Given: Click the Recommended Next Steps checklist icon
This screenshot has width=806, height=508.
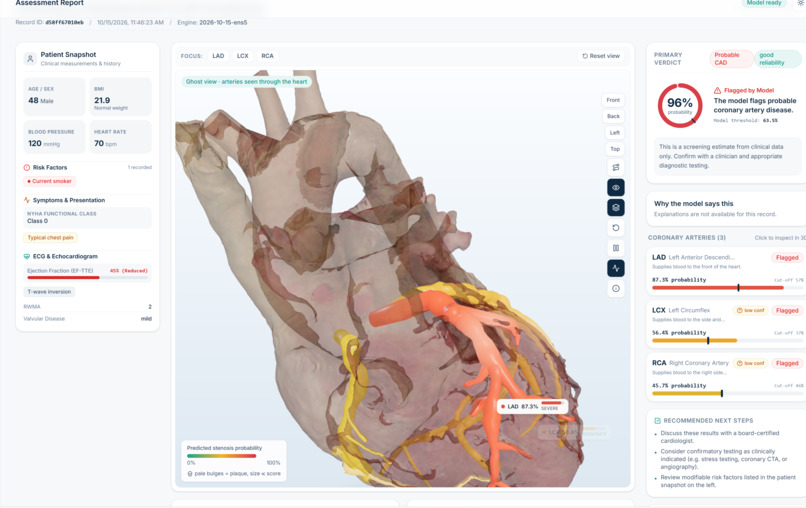Looking at the screenshot, I should 657,421.
